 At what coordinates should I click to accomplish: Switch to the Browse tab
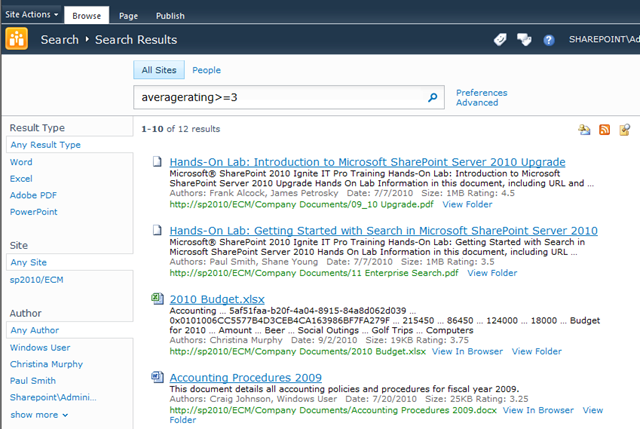point(87,16)
